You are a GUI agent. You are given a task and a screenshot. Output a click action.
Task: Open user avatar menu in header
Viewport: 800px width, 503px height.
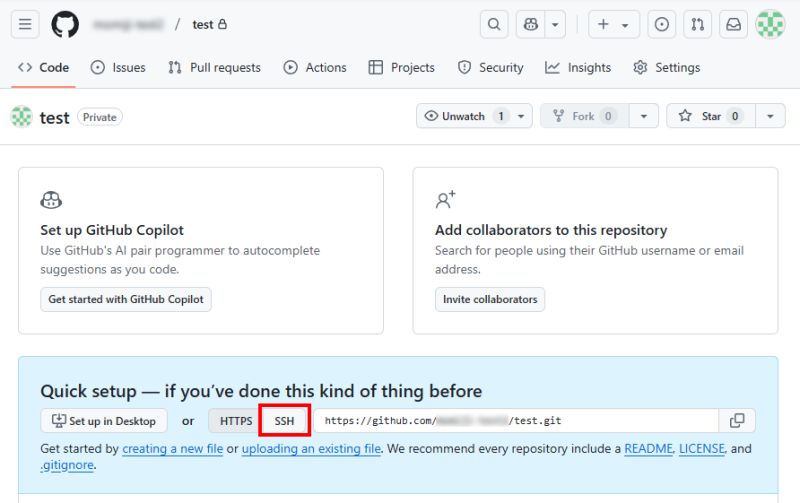770,24
